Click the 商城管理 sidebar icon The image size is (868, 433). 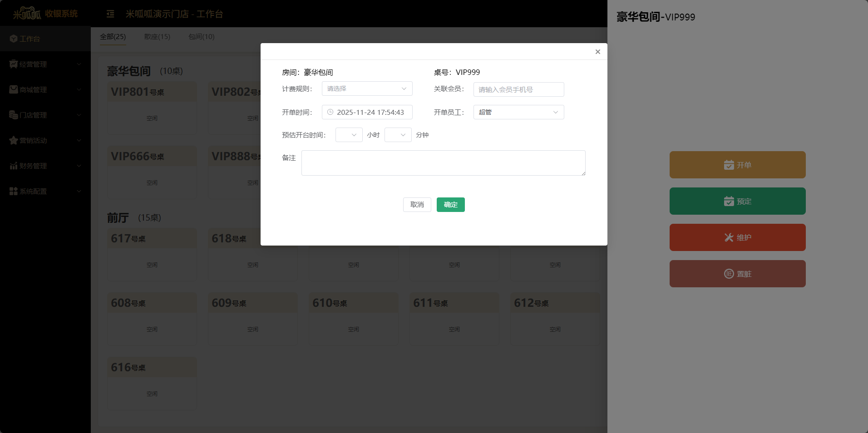14,90
